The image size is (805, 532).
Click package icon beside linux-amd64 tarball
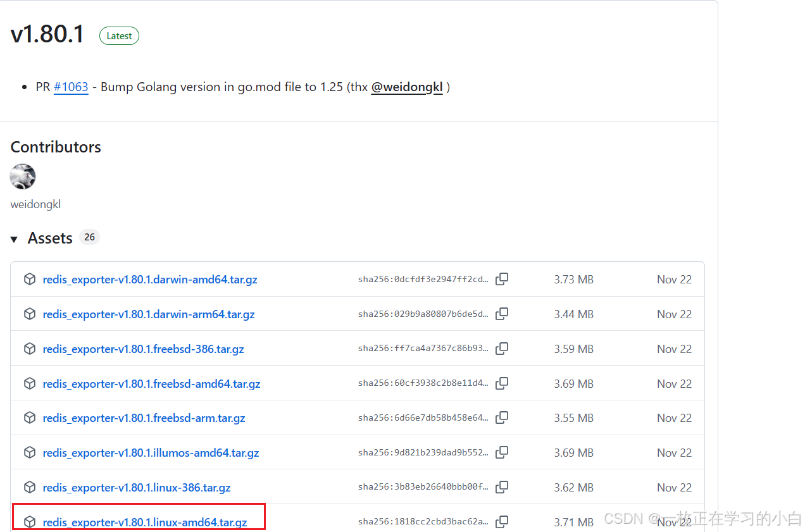(x=30, y=522)
